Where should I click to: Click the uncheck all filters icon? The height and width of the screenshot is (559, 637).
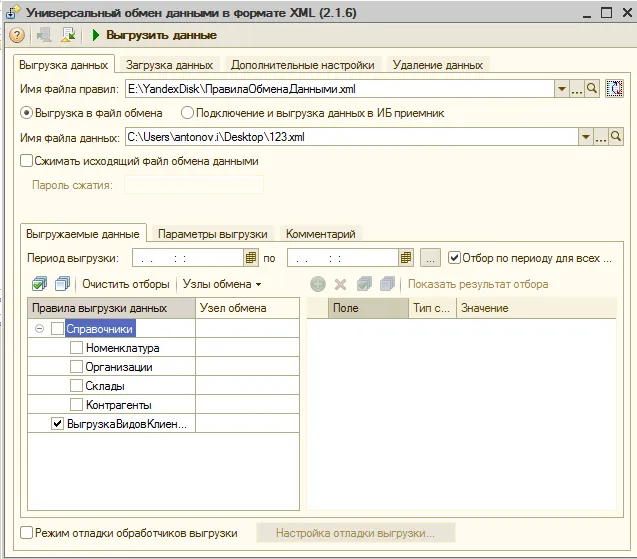387,284
